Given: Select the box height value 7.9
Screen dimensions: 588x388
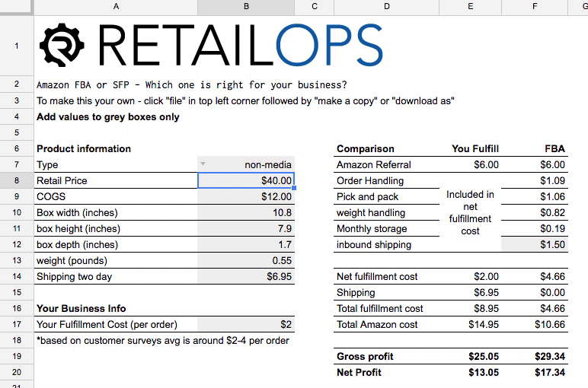Looking at the screenshot, I should (x=246, y=228).
